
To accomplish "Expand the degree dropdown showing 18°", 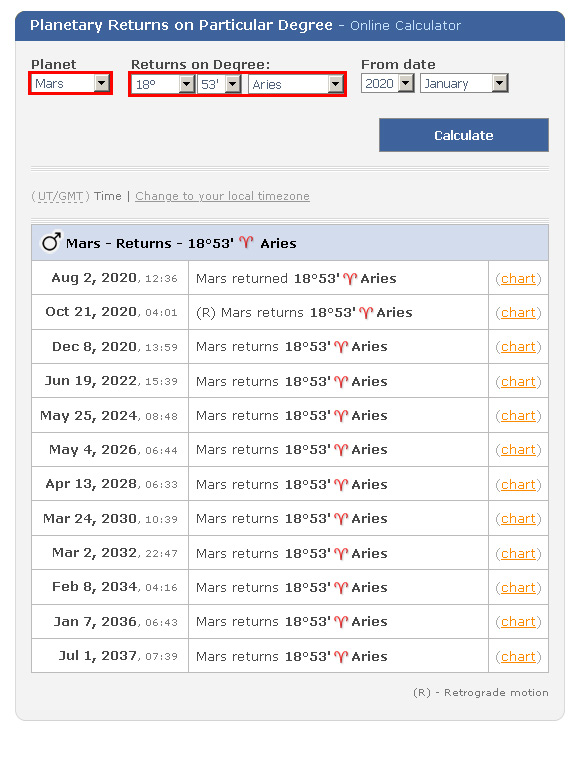I will 163,84.
